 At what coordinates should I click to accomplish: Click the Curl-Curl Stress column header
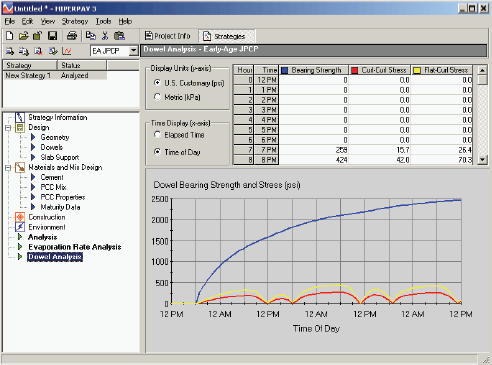coord(380,70)
